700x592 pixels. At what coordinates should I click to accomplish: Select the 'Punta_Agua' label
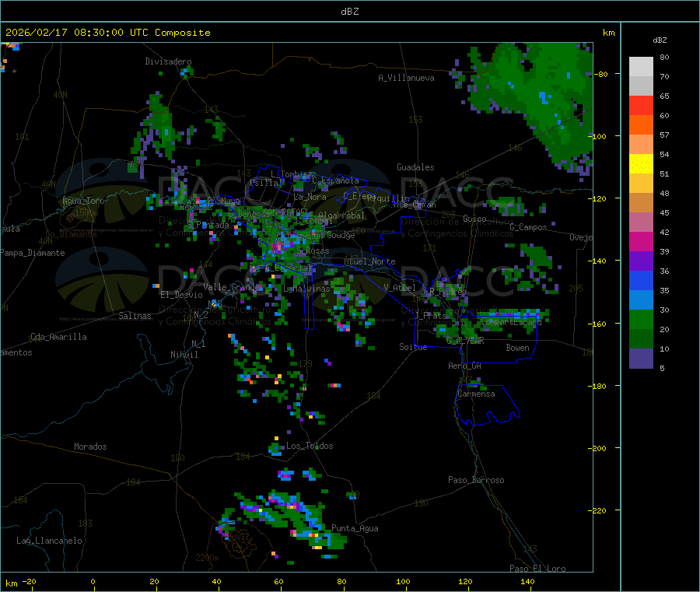click(x=355, y=528)
